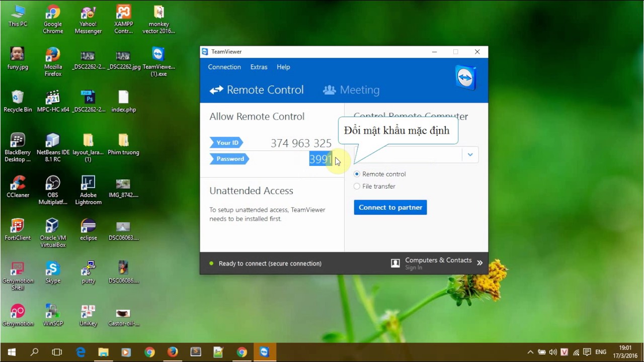Viewport: 644px width, 362px height.
Task: Select the TeamViewer (1).exe desktop file
Action: click(x=159, y=62)
